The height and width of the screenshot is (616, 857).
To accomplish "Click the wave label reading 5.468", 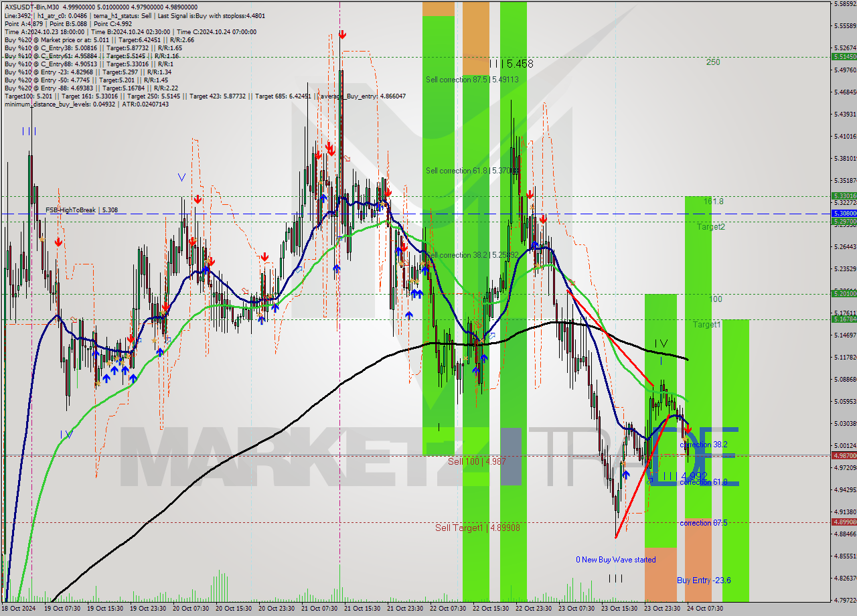I will (x=511, y=64).
